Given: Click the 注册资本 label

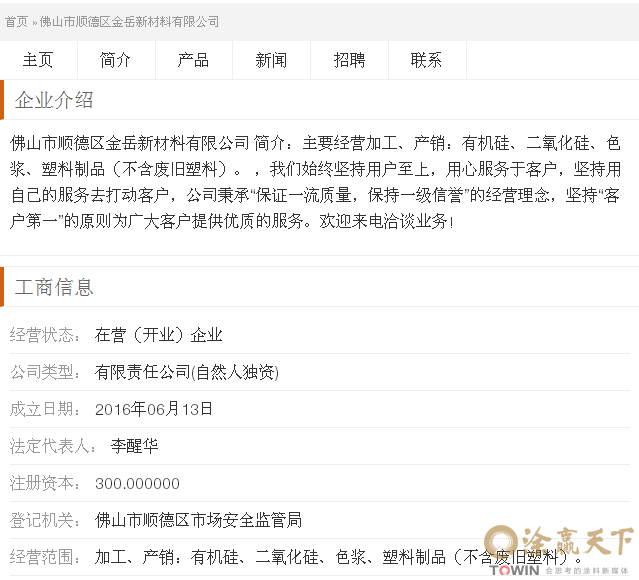Looking at the screenshot, I should click(46, 483).
